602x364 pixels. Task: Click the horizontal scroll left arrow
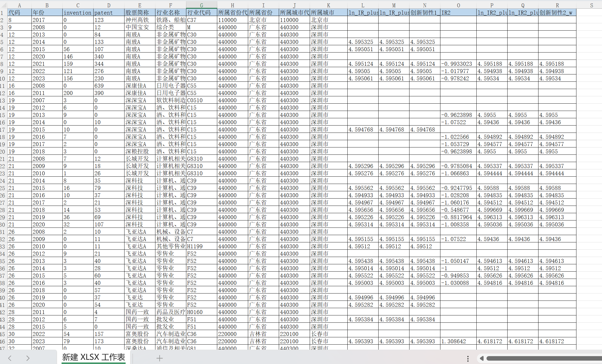click(x=481, y=358)
